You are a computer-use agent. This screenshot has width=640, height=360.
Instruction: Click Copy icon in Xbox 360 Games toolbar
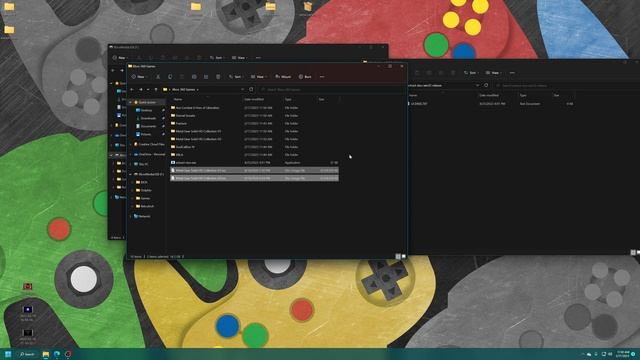click(x=170, y=77)
